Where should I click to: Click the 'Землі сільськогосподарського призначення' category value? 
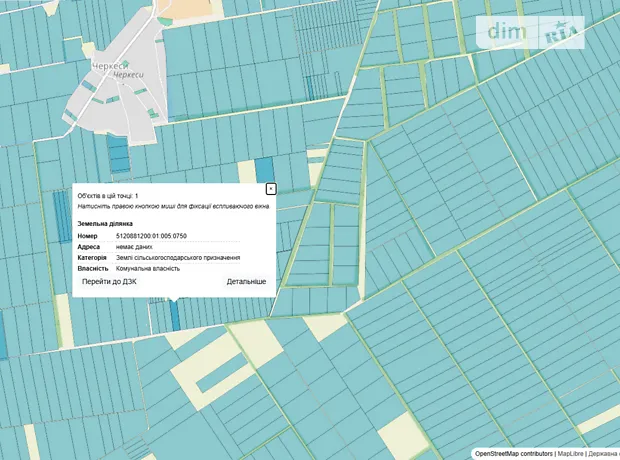click(177, 257)
